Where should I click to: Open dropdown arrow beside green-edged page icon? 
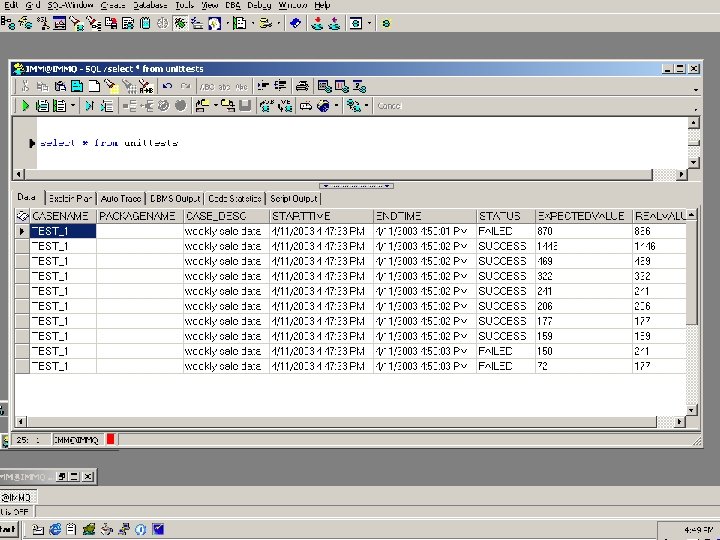pos(253,23)
